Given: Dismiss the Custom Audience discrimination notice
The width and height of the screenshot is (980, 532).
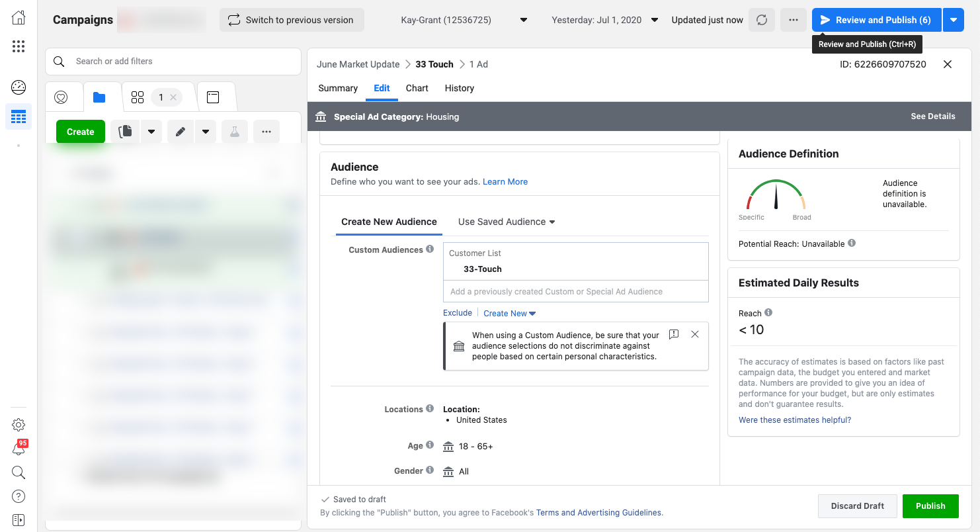Looking at the screenshot, I should pyautogui.click(x=694, y=335).
